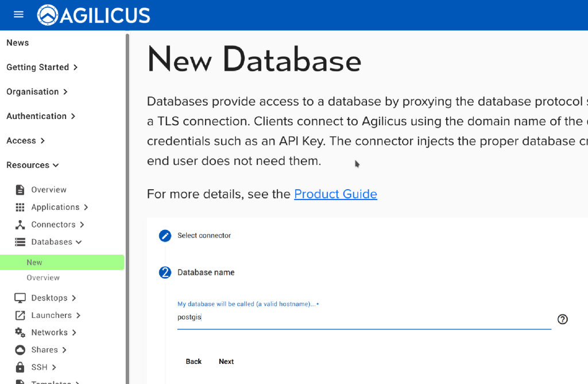
Task: Click the SSH padlock icon
Action: point(20,367)
